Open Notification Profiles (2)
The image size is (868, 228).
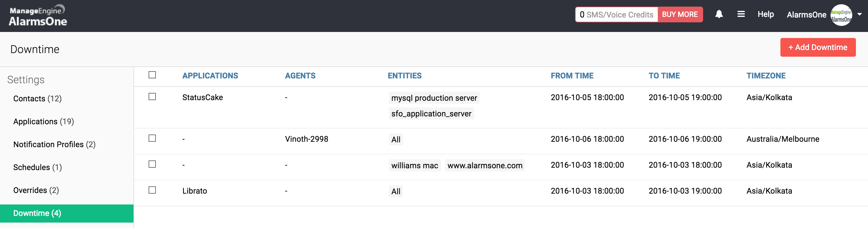(x=54, y=144)
